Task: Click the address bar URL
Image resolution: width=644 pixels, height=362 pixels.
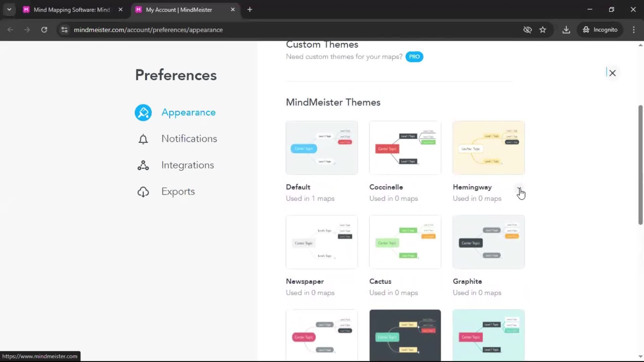Action: pyautogui.click(x=148, y=30)
